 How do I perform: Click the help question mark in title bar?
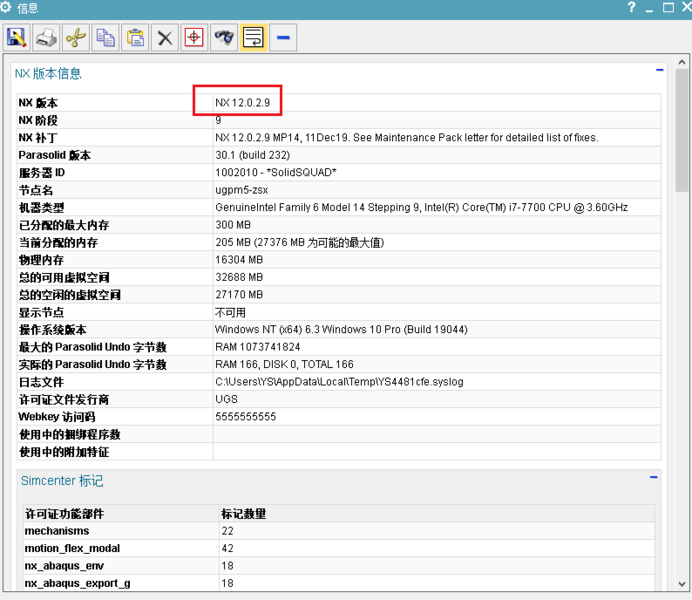click(x=631, y=8)
